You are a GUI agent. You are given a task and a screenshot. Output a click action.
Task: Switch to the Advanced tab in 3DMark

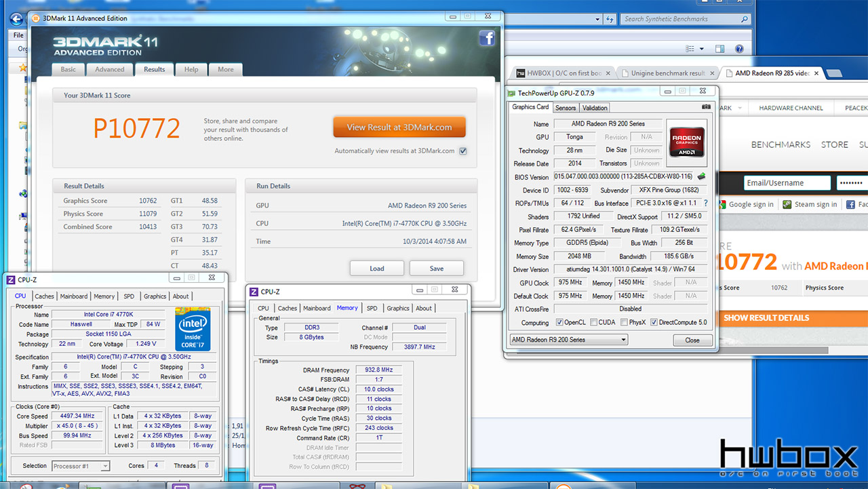point(110,69)
